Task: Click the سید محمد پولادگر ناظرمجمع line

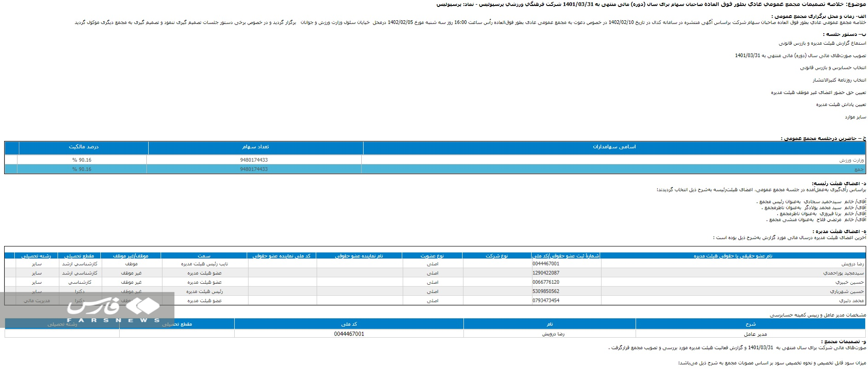Action: pyautogui.click(x=814, y=208)
